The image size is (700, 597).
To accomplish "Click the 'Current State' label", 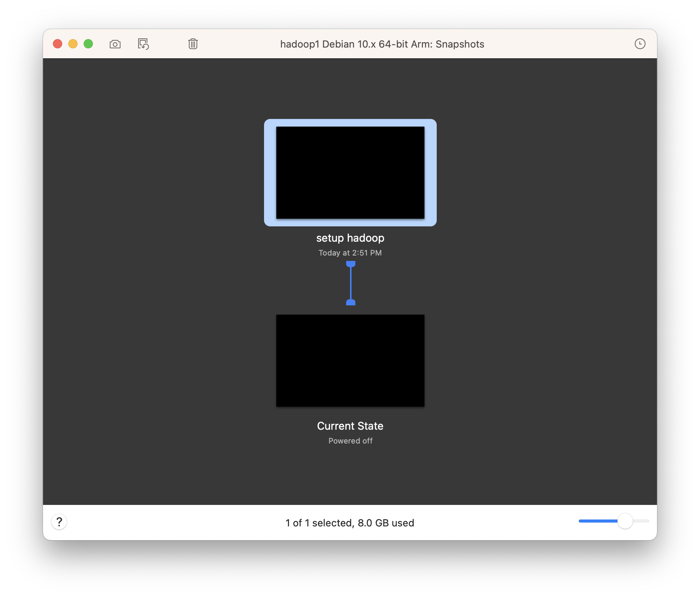I will 350,426.
